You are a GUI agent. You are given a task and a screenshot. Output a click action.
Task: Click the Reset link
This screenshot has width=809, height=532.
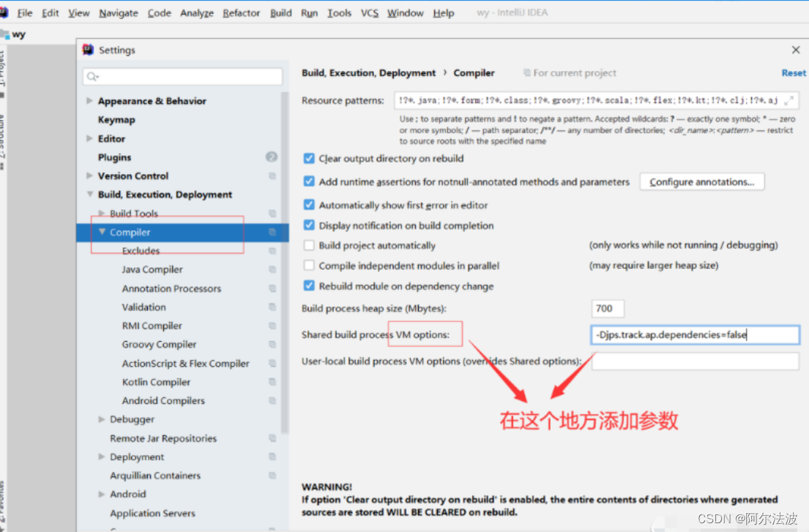794,72
